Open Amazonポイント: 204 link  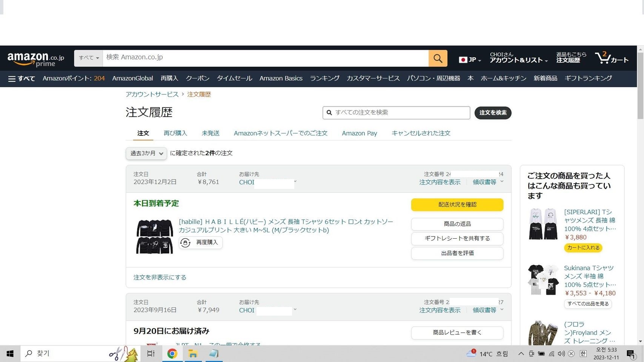click(74, 78)
